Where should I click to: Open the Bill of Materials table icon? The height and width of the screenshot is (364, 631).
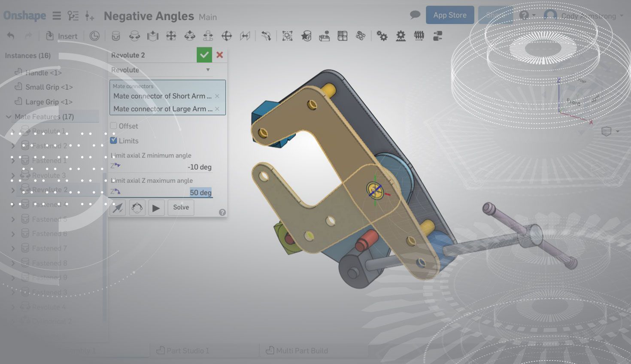pyautogui.click(x=342, y=36)
